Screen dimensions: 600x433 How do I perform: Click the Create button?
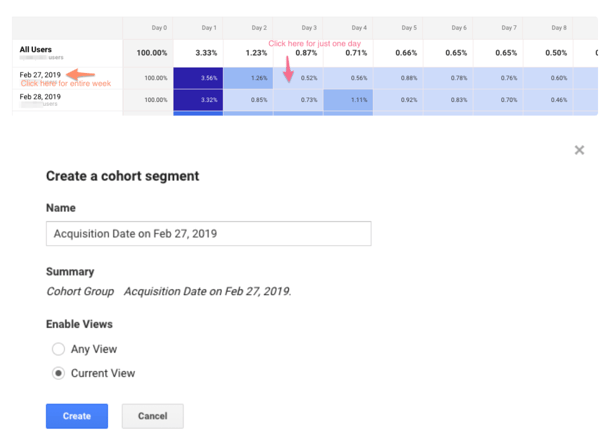(x=77, y=416)
